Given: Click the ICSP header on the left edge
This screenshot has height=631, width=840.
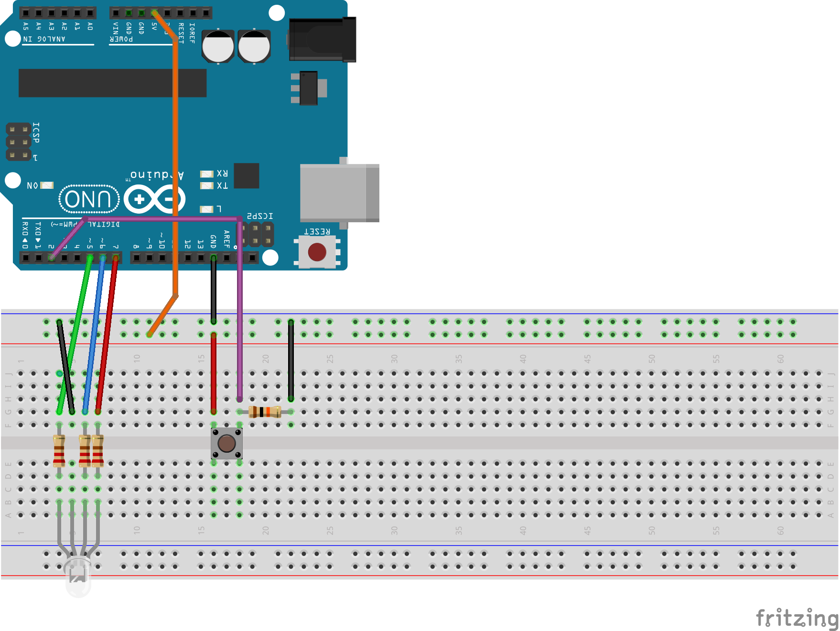Looking at the screenshot, I should click(18, 142).
